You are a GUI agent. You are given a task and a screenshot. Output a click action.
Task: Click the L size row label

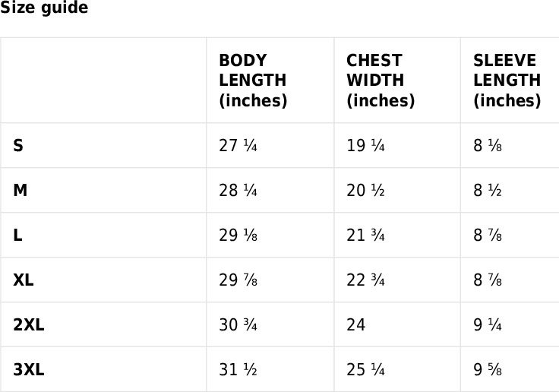(x=17, y=235)
